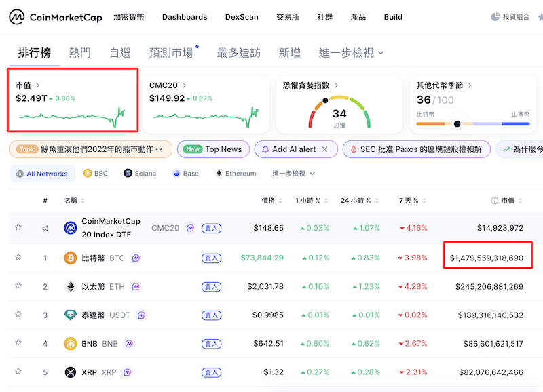The height and width of the screenshot is (392, 543).
Task: Click the info icon beside the 市值 column header
Action: coord(495,201)
